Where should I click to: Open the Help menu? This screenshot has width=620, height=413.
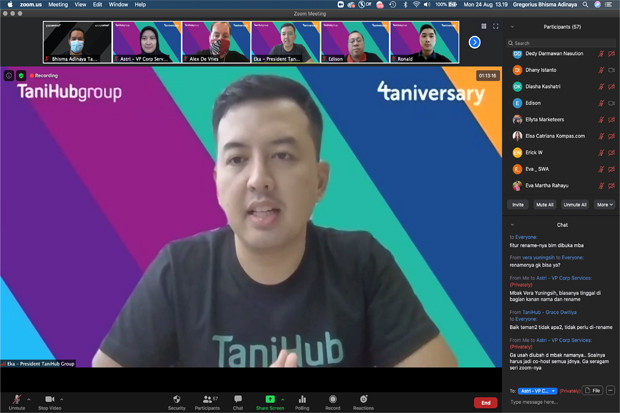tap(140, 4)
